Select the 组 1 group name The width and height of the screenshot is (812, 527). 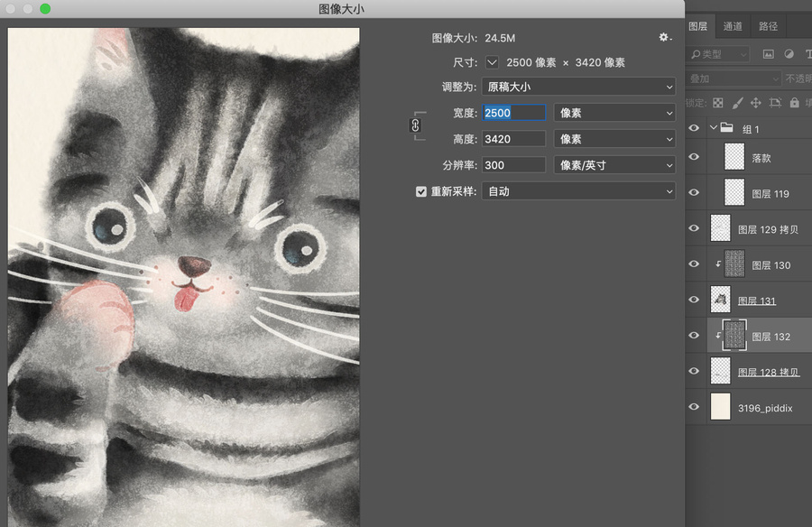tap(751, 129)
